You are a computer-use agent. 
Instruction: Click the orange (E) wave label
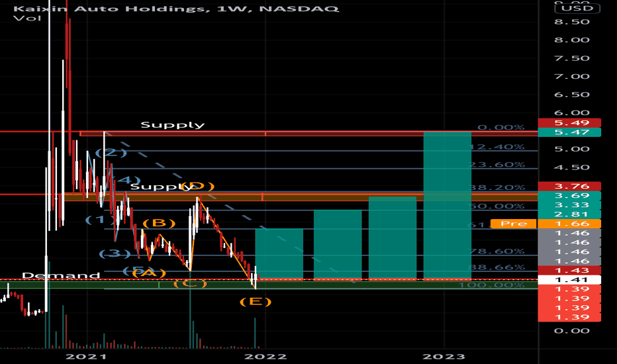[x=256, y=302]
